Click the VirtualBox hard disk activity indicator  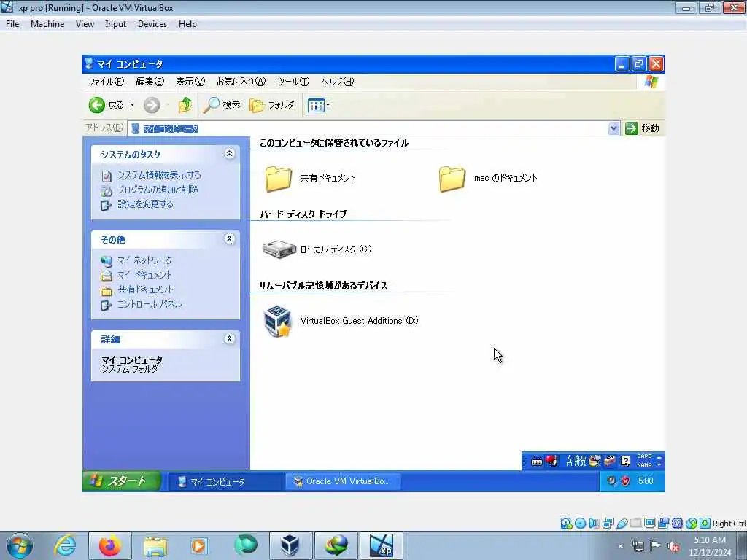click(566, 524)
